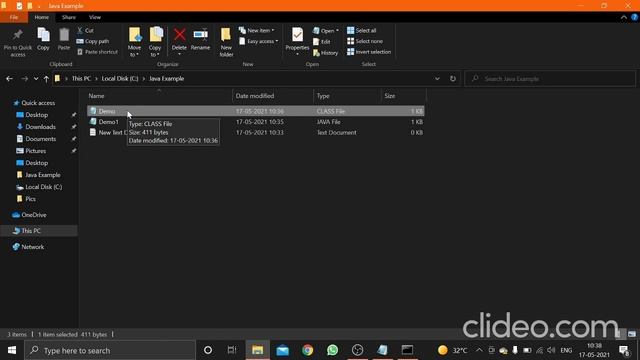Image resolution: width=640 pixels, height=360 pixels.
Task: Select the Demo1 JAVA file
Action: coord(109,122)
